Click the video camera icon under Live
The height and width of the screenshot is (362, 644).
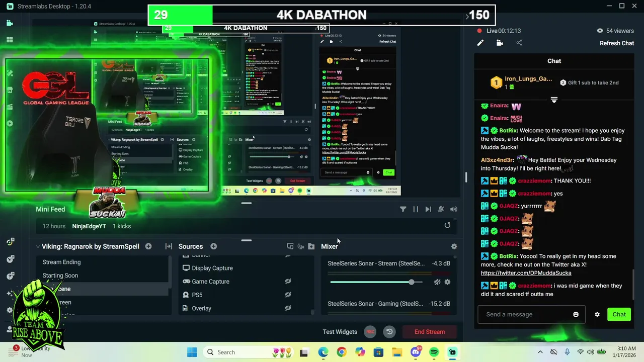point(500,43)
